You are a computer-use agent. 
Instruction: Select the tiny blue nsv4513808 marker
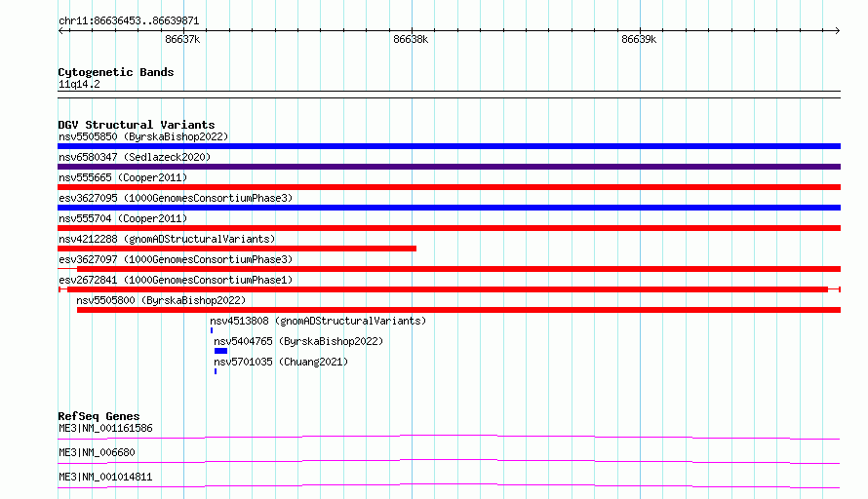pos(212,330)
